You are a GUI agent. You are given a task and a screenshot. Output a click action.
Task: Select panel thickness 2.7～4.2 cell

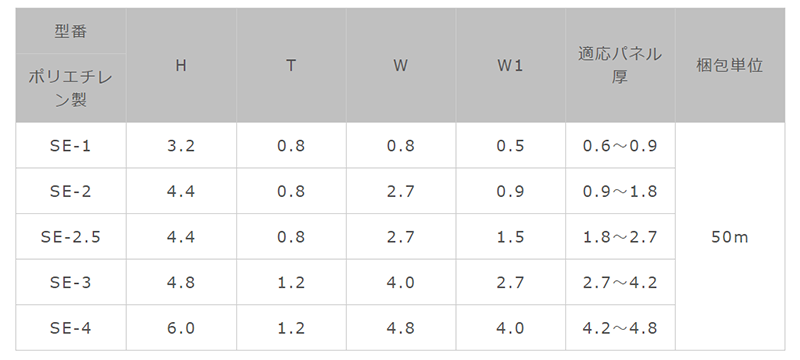point(620,282)
